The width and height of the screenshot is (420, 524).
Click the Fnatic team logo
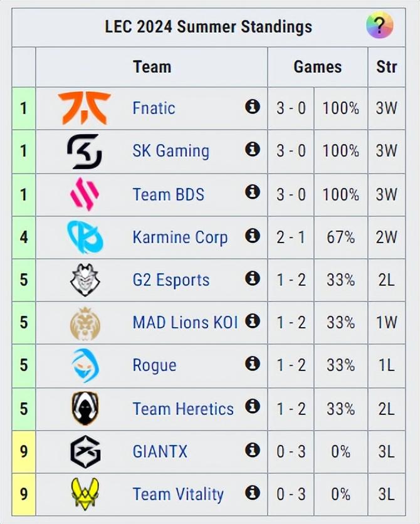[85, 108]
